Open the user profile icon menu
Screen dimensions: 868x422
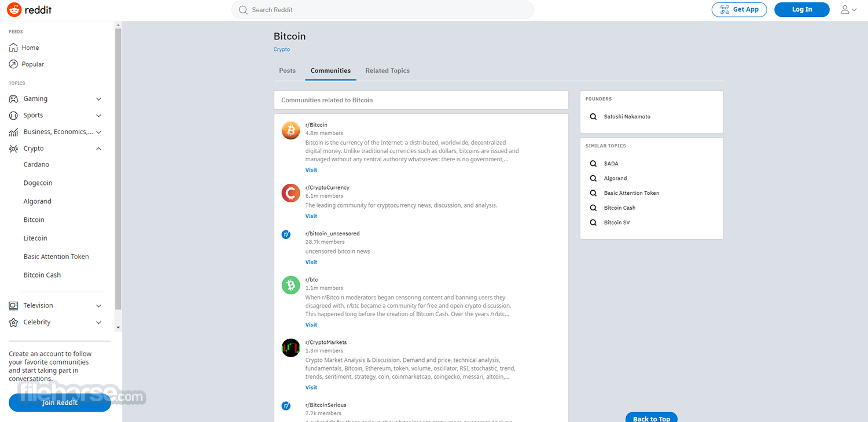tap(845, 9)
